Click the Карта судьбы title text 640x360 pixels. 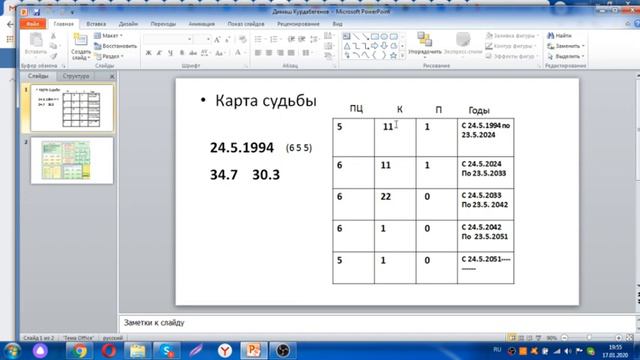[x=266, y=101]
